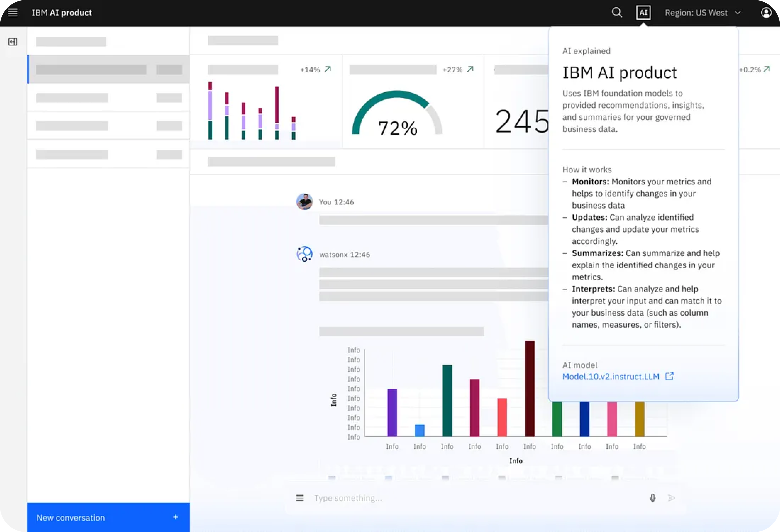780x532 pixels.
Task: Expand the Region: US West dropdown
Action: click(x=702, y=13)
